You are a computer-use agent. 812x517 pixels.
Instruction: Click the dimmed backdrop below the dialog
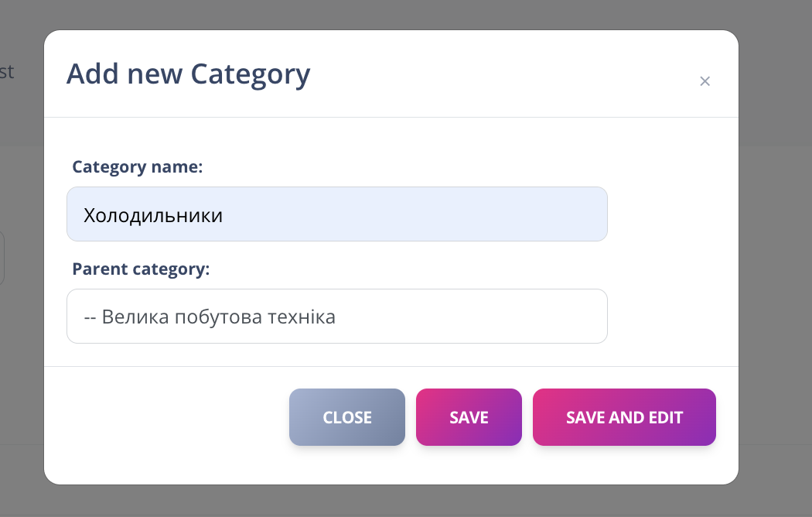pyautogui.click(x=387, y=502)
